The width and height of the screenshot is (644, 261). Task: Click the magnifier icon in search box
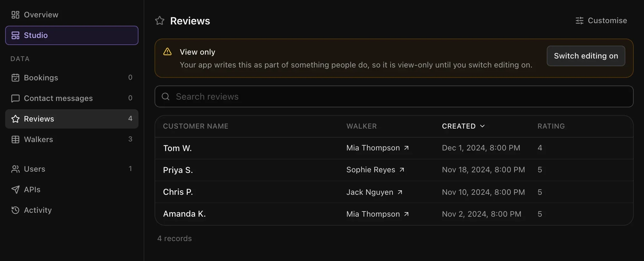tap(166, 96)
